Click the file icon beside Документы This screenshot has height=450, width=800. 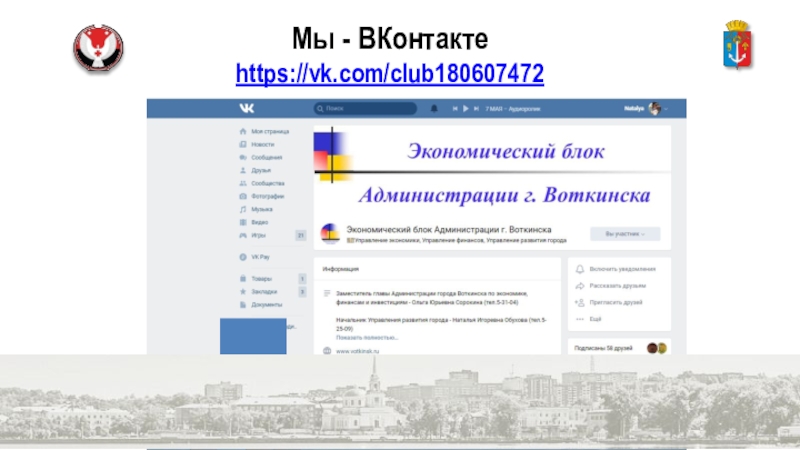pyautogui.click(x=243, y=305)
